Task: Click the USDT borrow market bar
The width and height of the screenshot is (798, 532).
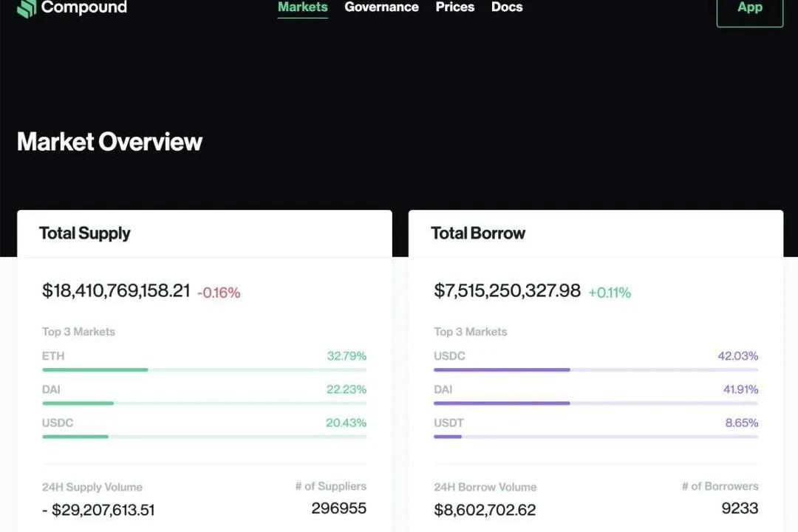Action: pyautogui.click(x=596, y=437)
